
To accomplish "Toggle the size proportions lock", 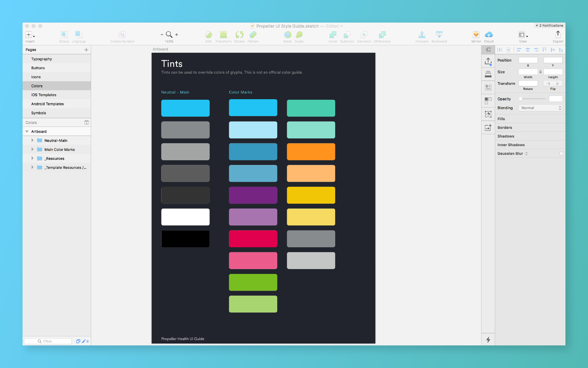I will (x=541, y=72).
